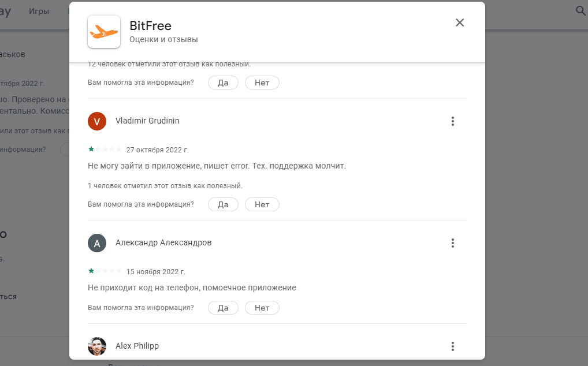Click the star rating on Александр Александров's review

105,271
